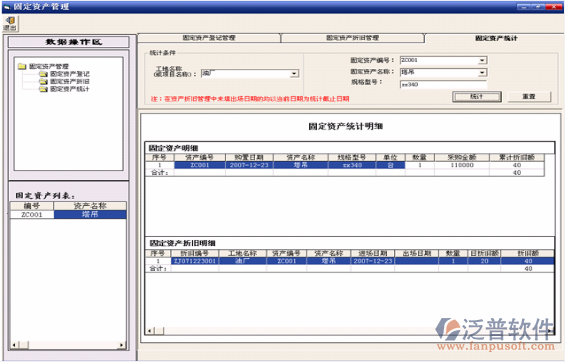Expand the 固定资产编号 dropdown arrow
Viewport: 565px width, 362px height.
[x=482, y=61]
